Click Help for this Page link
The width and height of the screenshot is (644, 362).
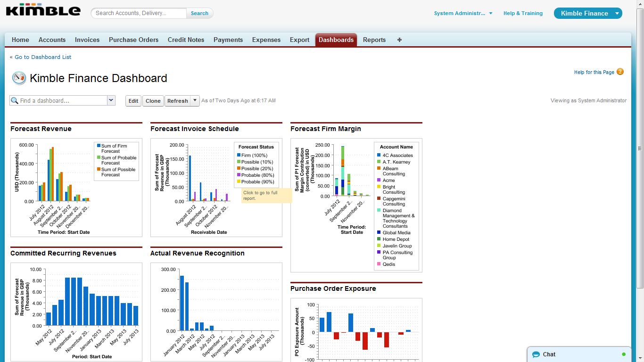594,72
